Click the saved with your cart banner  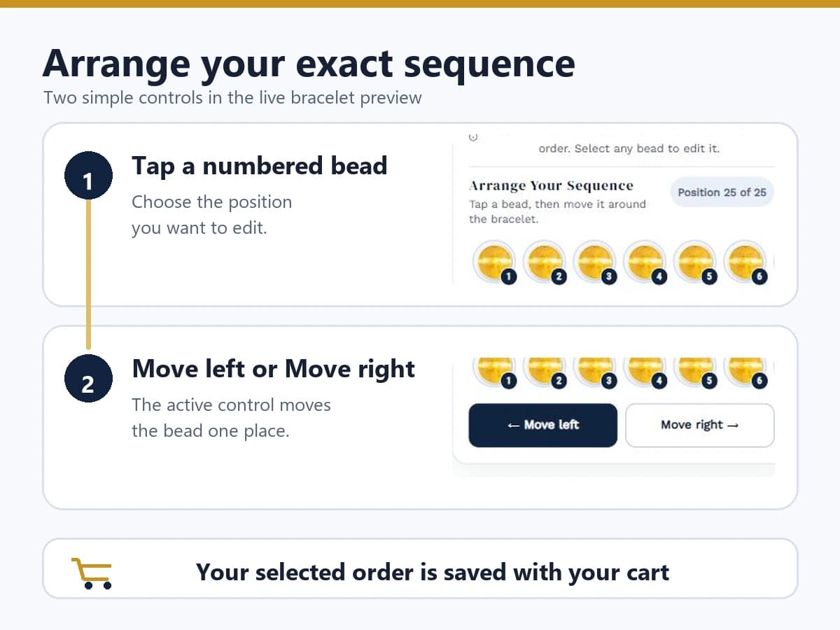(420, 568)
